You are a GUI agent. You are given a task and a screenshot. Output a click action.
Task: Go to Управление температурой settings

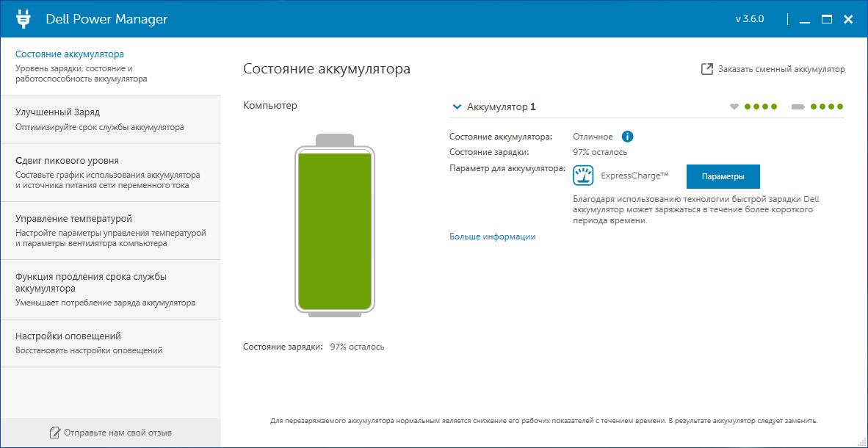pyautogui.click(x=111, y=231)
